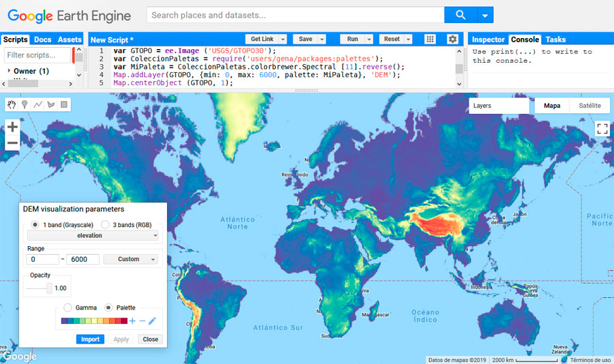
Task: Select the draw polygon tool
Action: (51, 104)
